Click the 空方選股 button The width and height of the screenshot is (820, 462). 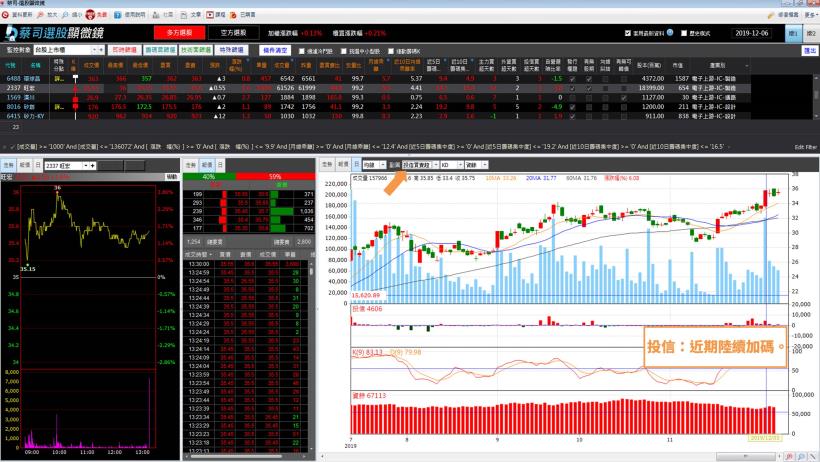point(233,33)
